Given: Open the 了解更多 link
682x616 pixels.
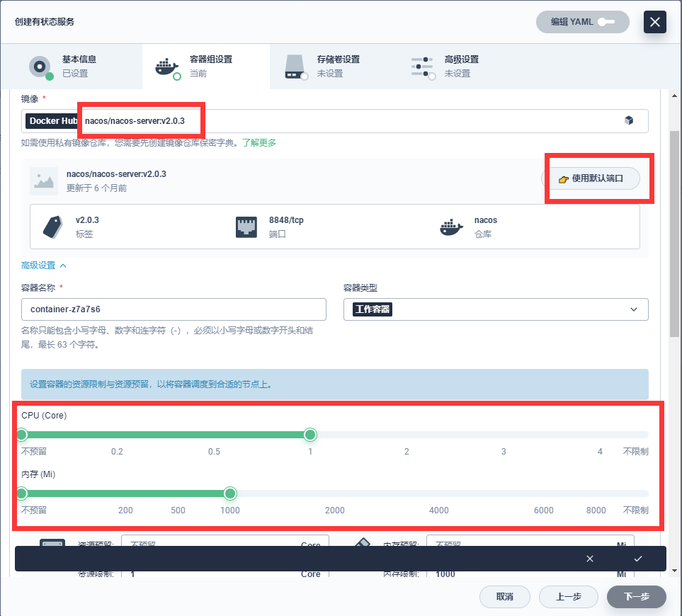Looking at the screenshot, I should coord(259,142).
